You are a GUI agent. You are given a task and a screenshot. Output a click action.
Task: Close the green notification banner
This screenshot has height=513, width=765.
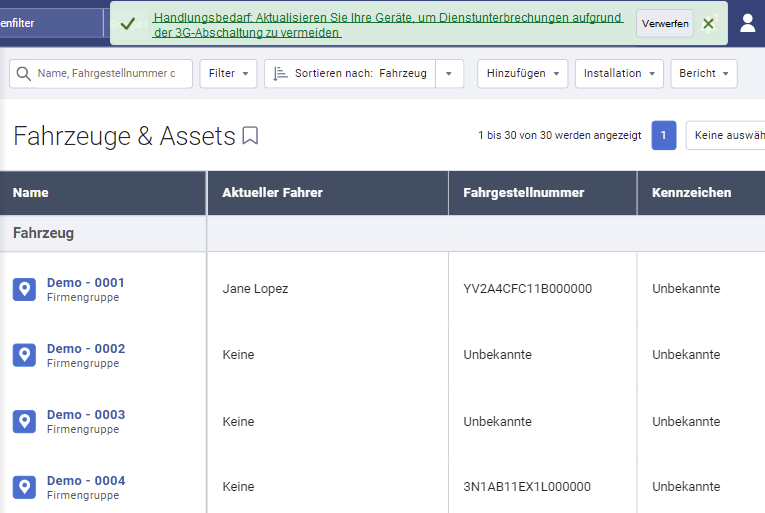(708, 23)
